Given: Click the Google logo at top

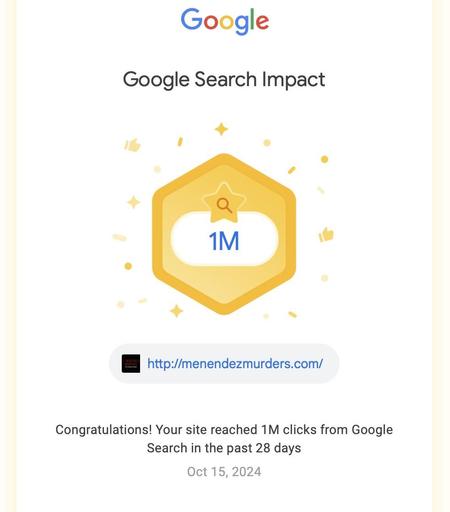Looking at the screenshot, I should point(225,21).
